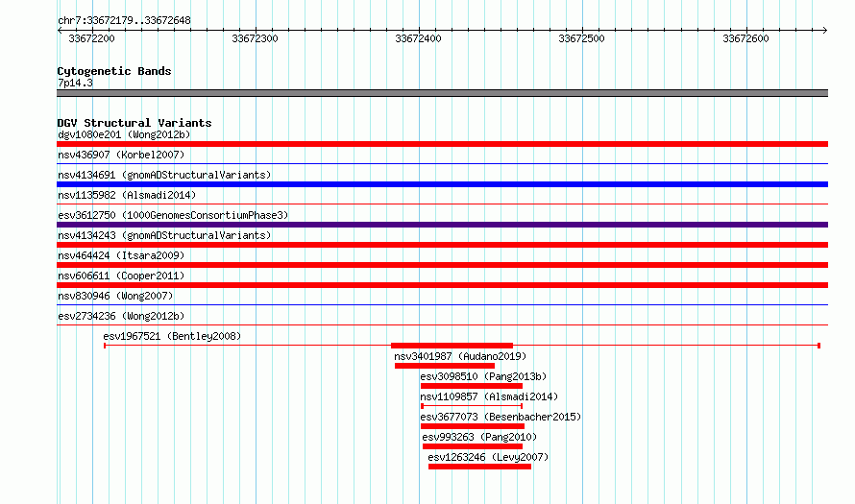Select the Cytogenetic Bands track title

(114, 71)
